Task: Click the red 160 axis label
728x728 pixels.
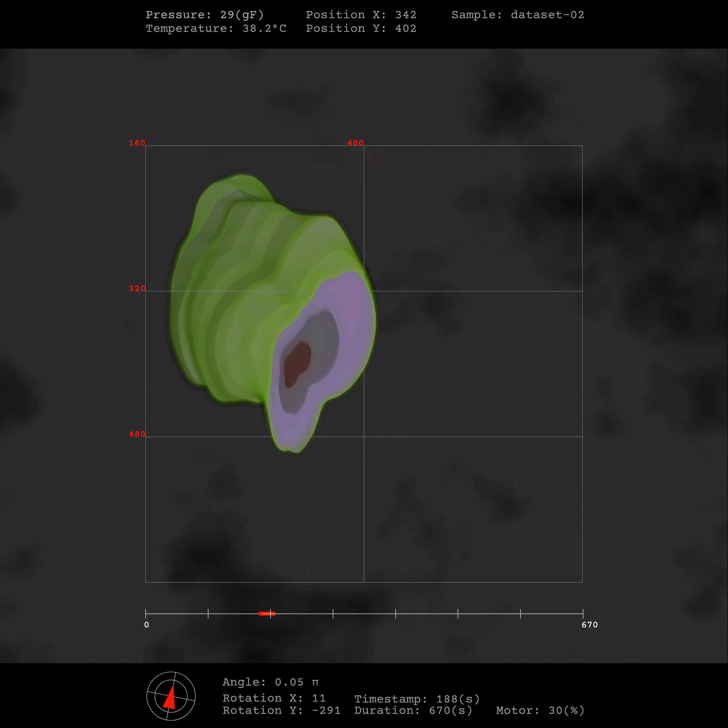Action: pos(137,143)
